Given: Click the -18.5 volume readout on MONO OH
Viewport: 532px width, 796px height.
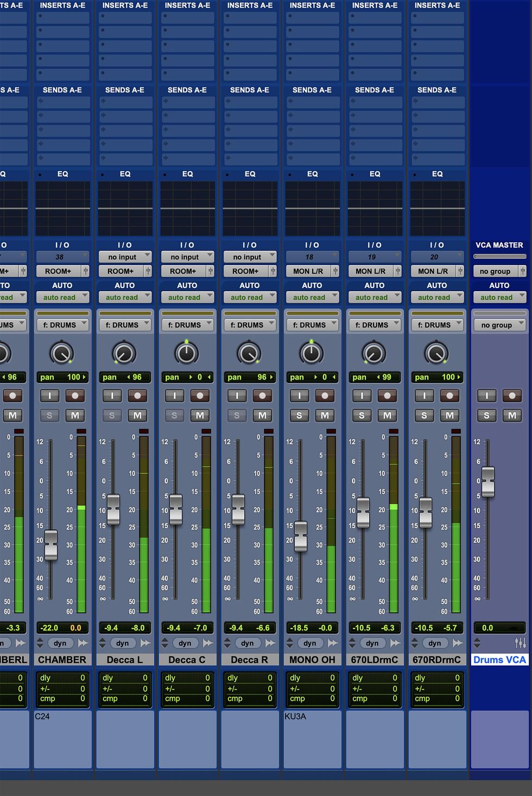Looking at the screenshot, I should coord(299,628).
